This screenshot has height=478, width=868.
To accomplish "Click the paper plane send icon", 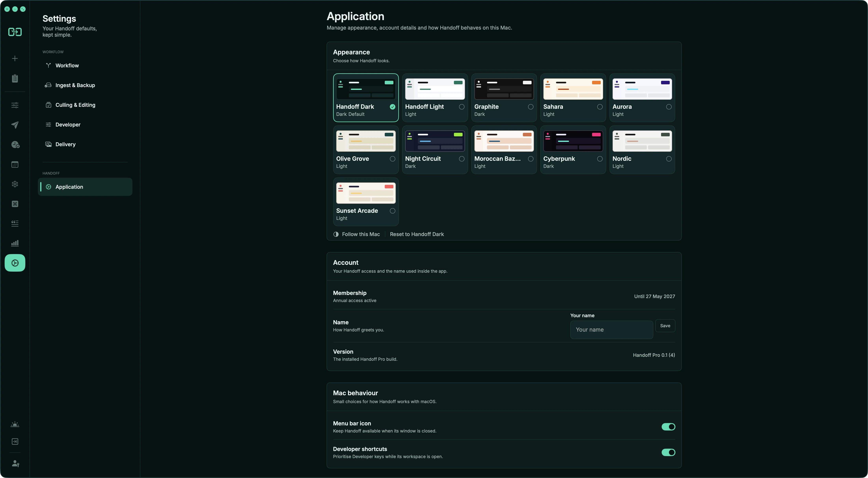I will [x=15, y=125].
